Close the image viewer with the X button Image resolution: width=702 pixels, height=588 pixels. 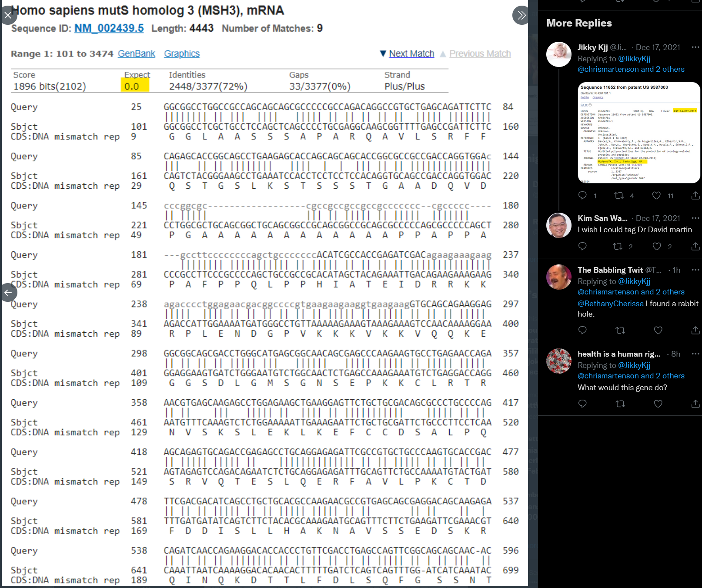coord(8,16)
